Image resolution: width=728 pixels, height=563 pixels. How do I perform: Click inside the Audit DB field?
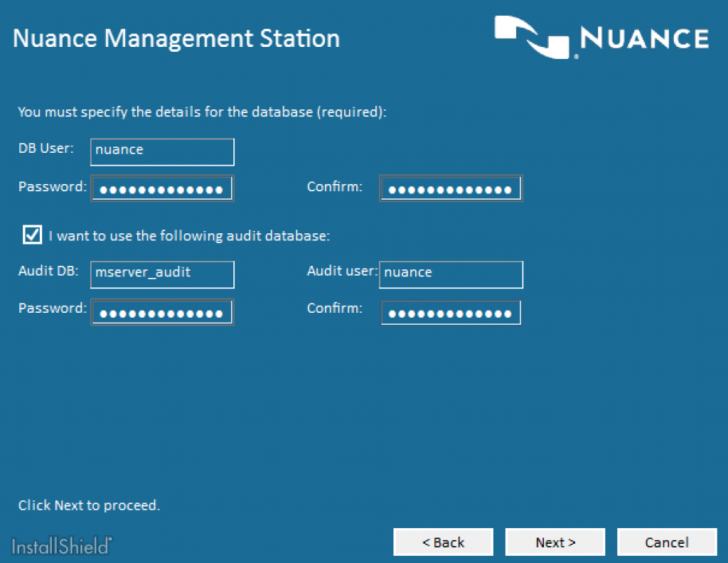tap(161, 274)
